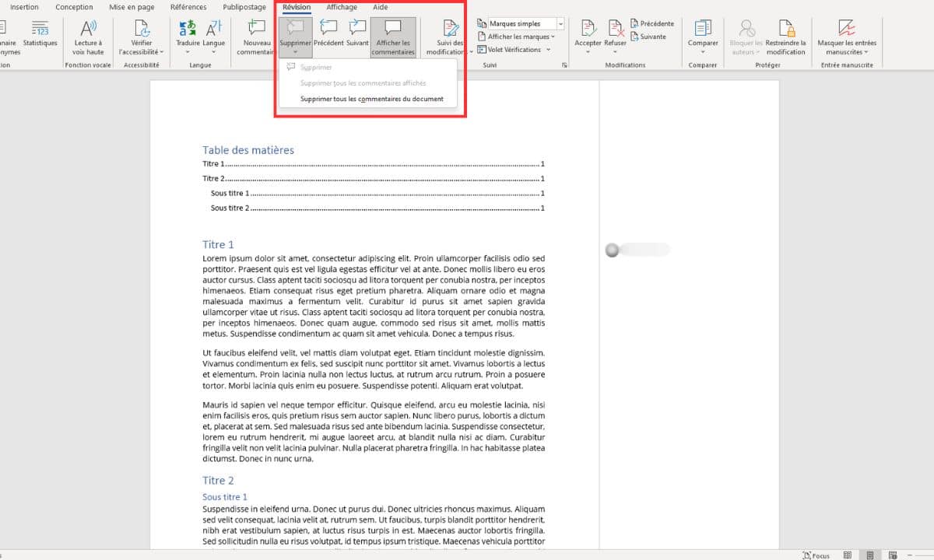Image resolution: width=934 pixels, height=560 pixels.
Task: Switch to the Affichage tab
Action: pyautogui.click(x=342, y=7)
